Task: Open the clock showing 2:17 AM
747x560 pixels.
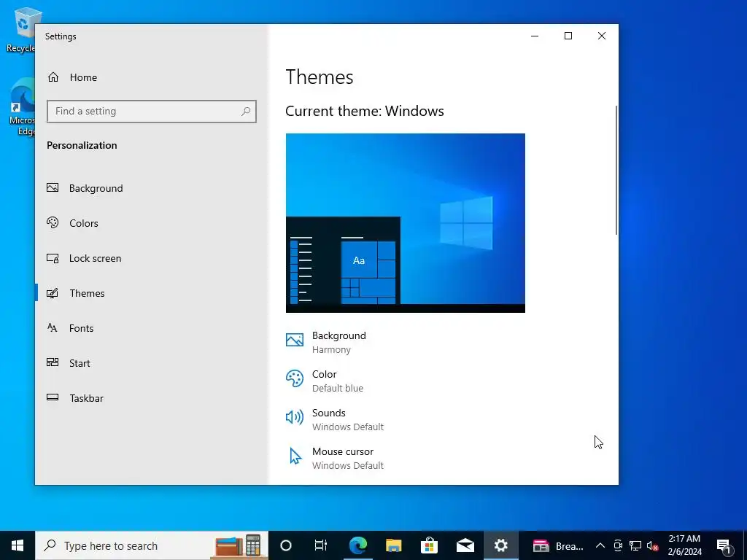Action: [x=684, y=545]
